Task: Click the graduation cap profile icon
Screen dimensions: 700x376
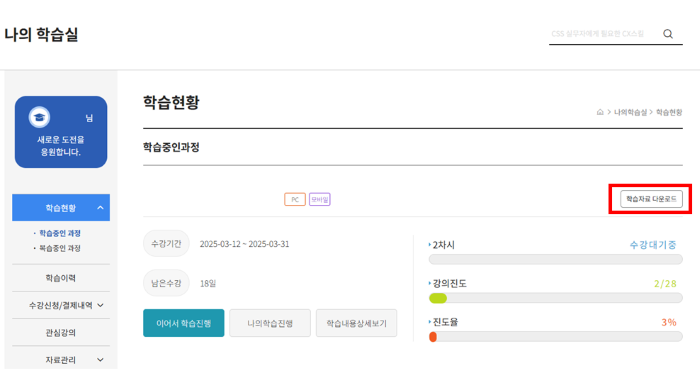Action: coord(39,117)
